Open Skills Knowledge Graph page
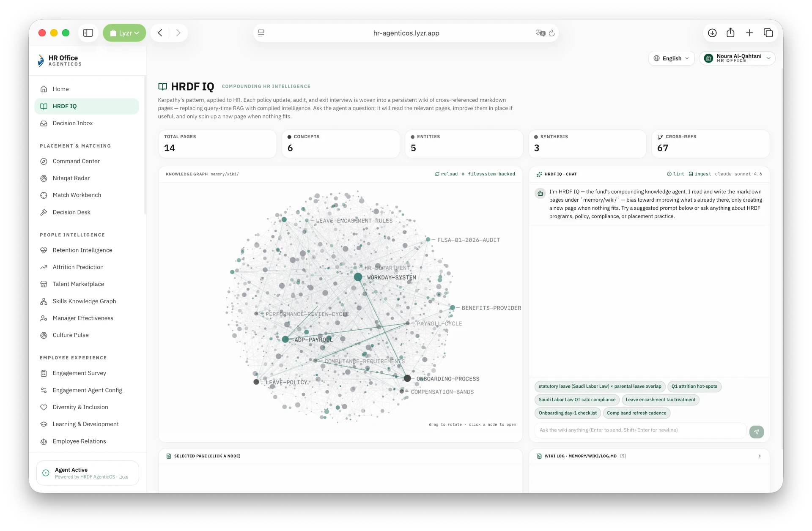The width and height of the screenshot is (812, 531). tap(87, 301)
